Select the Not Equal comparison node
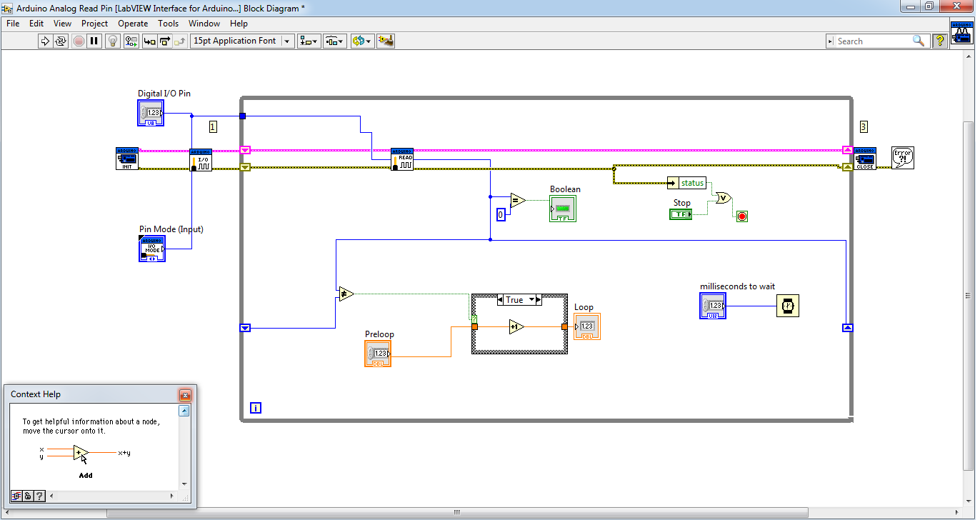The image size is (980, 520). pyautogui.click(x=346, y=293)
